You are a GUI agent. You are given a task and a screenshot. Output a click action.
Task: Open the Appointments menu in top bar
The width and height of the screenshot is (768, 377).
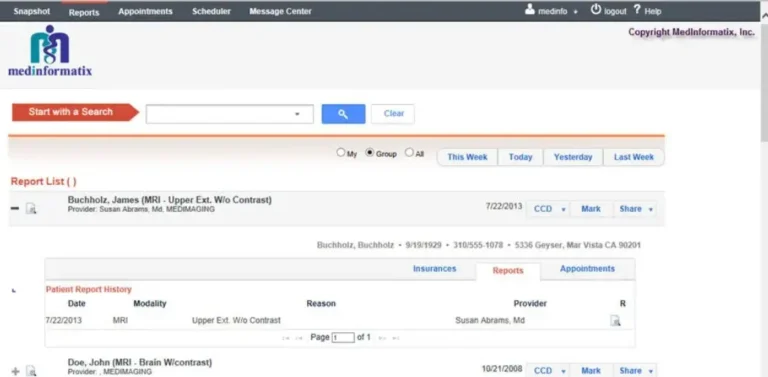click(145, 11)
